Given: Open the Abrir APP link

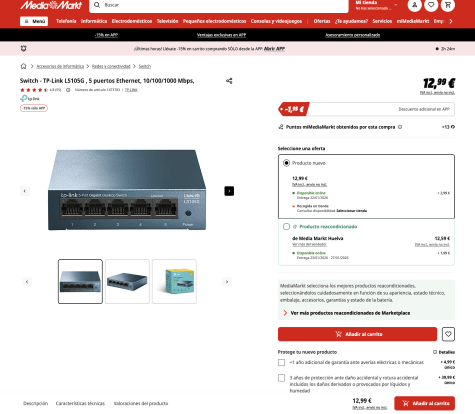Looking at the screenshot, I should pos(274,49).
